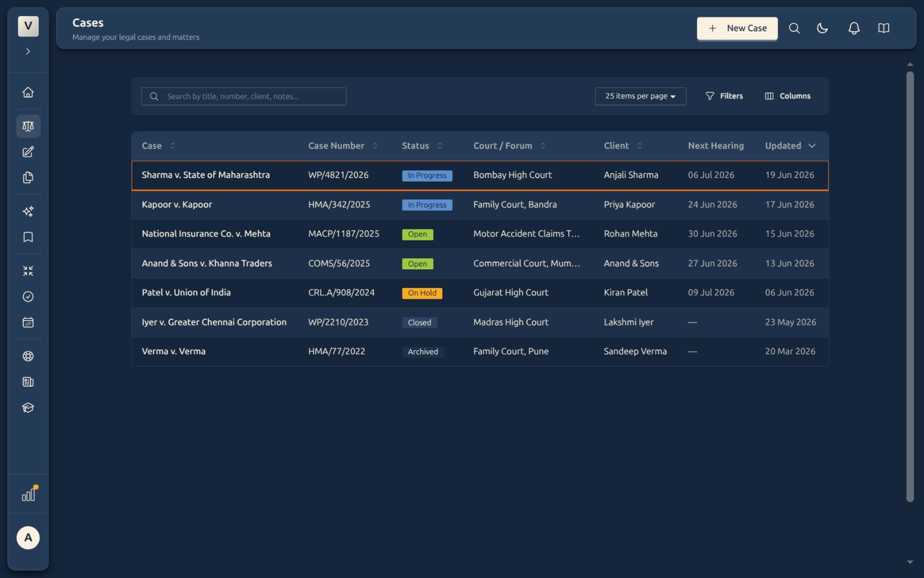Open the user avatar A profile
This screenshot has width=924, height=578.
click(x=28, y=538)
